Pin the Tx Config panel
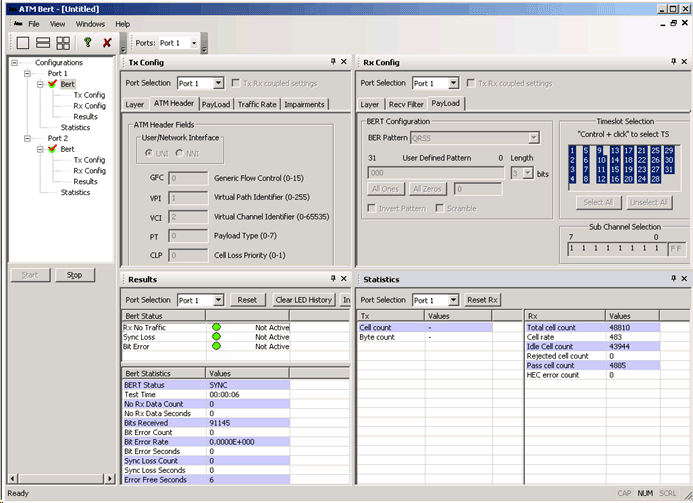 tap(334, 62)
